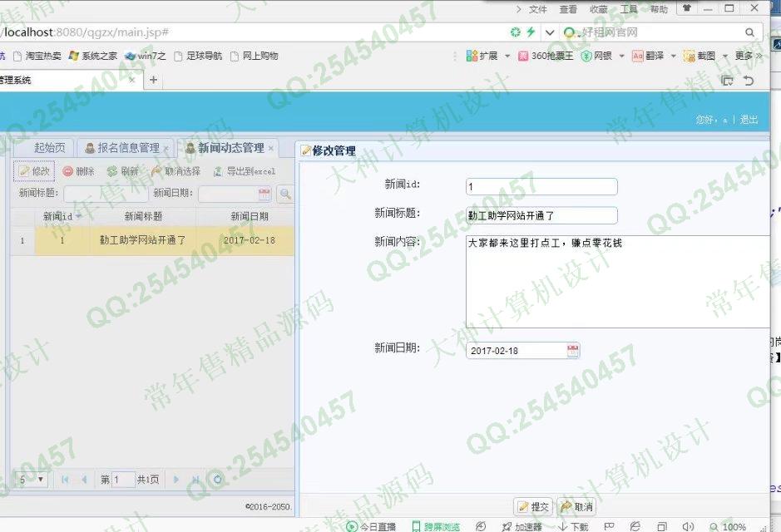781x532 pixels.
Task: Click the 360抢票王 extension
Action: 546,56
